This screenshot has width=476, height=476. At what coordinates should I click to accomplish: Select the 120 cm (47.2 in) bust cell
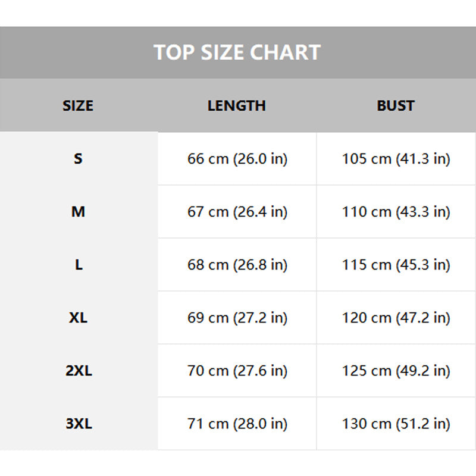396,318
